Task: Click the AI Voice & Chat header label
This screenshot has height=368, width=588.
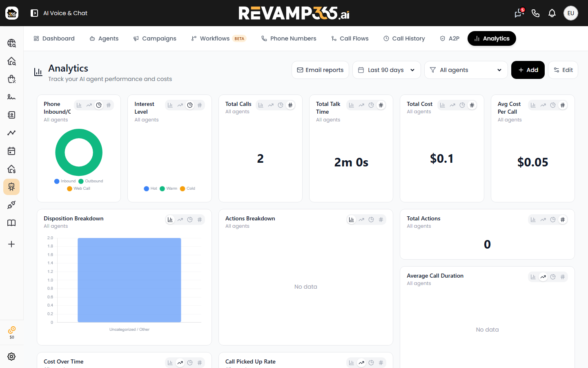Action: pyautogui.click(x=65, y=13)
